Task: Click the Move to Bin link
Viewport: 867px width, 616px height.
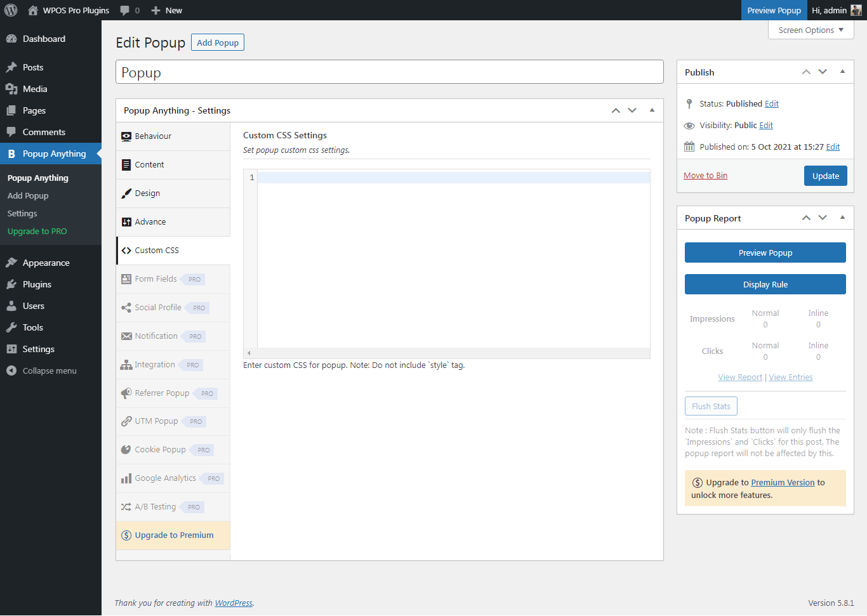Action: [x=705, y=176]
